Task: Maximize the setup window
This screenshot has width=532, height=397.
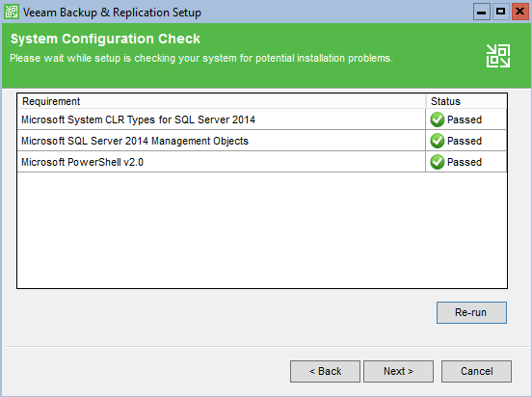Action: point(500,13)
